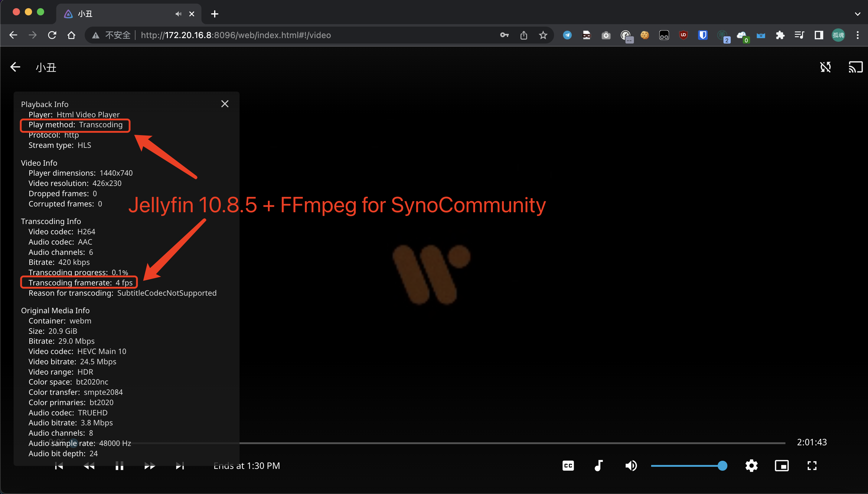Open the Chrome three-dot menu

click(x=857, y=35)
